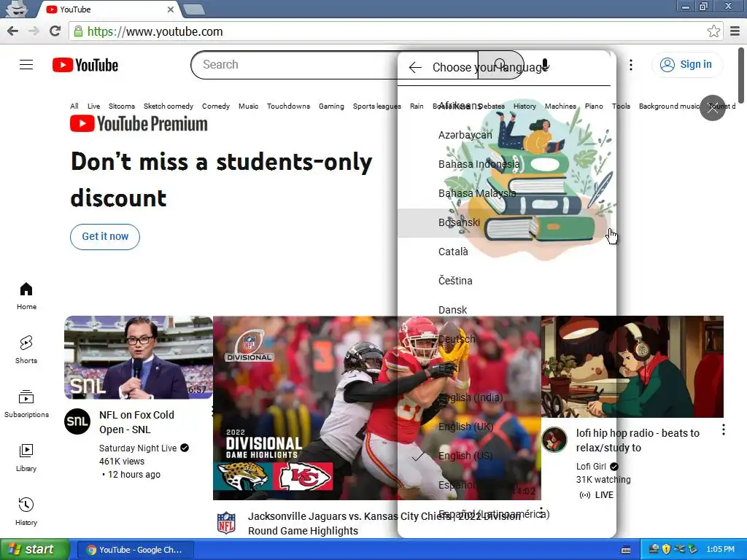Open options menu for lofi hip hop video
This screenshot has height=560, width=747.
723,429
